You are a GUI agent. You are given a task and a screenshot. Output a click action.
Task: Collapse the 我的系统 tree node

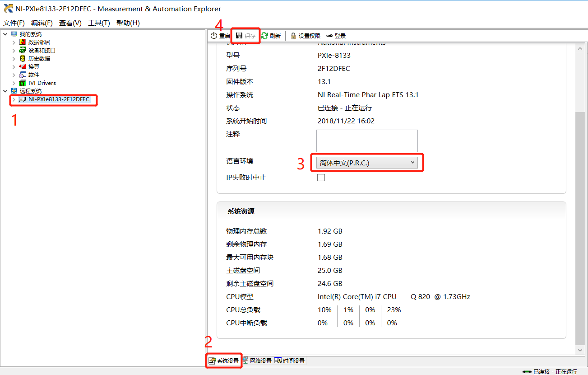point(5,34)
